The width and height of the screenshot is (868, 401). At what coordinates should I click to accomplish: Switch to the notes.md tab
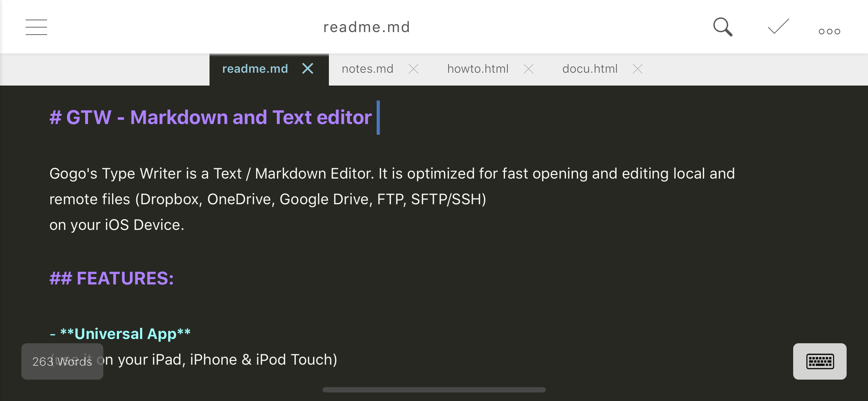(367, 68)
